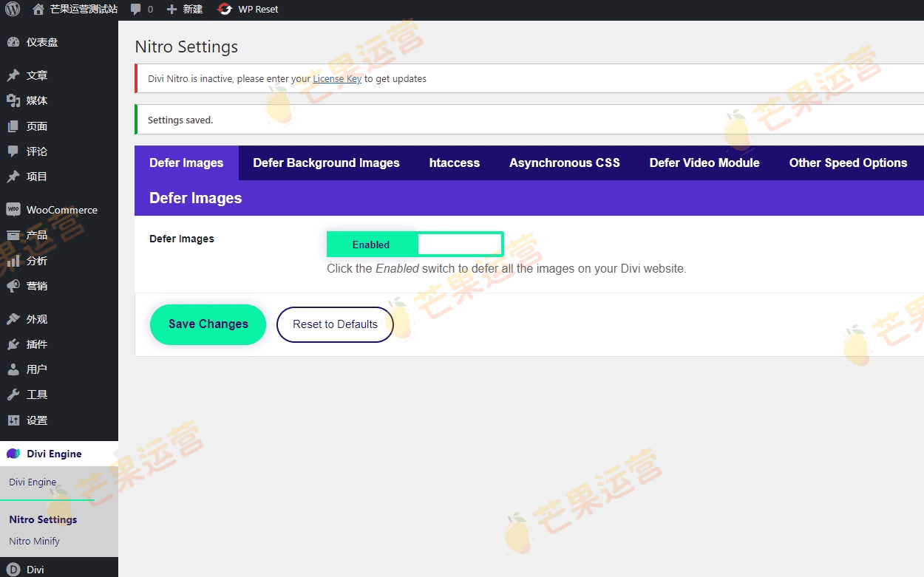
Task: Click the Tools wrench icon
Action: click(13, 395)
